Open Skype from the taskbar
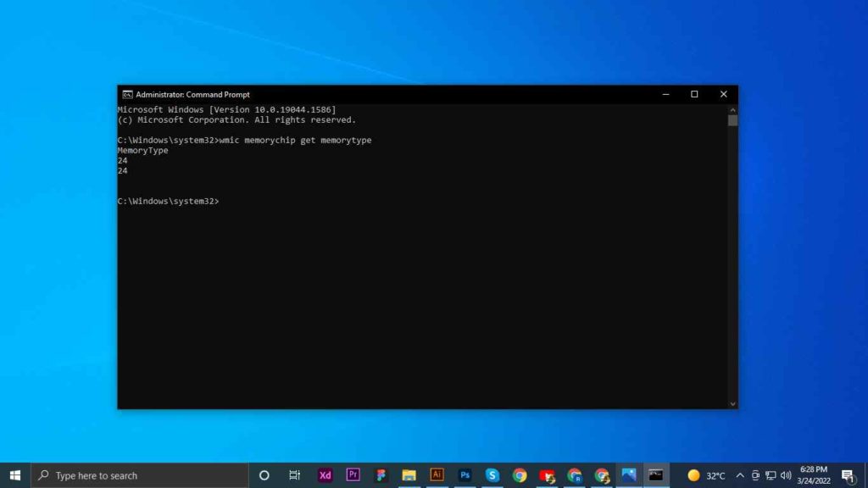Screen dimensions: 868x488 click(492, 475)
